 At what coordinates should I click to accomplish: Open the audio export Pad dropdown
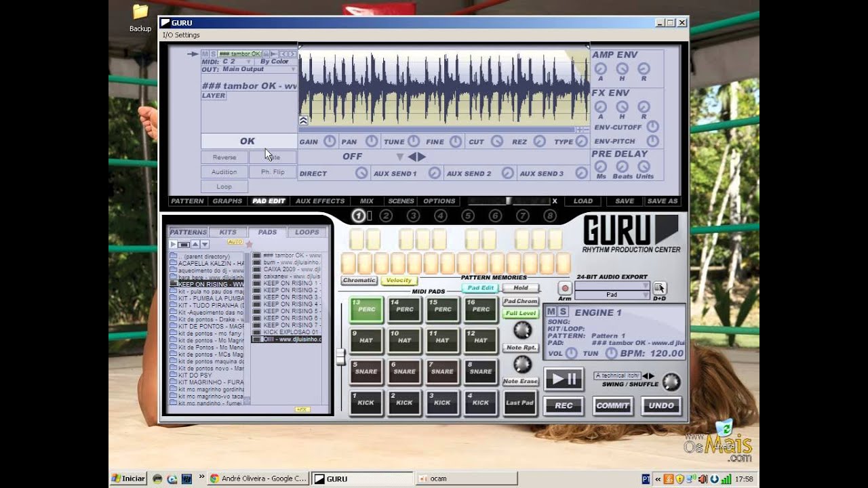[x=612, y=295]
